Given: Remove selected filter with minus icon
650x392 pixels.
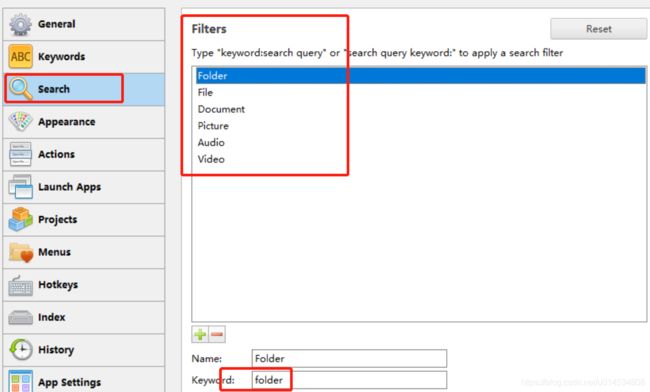Looking at the screenshot, I should click(x=217, y=334).
